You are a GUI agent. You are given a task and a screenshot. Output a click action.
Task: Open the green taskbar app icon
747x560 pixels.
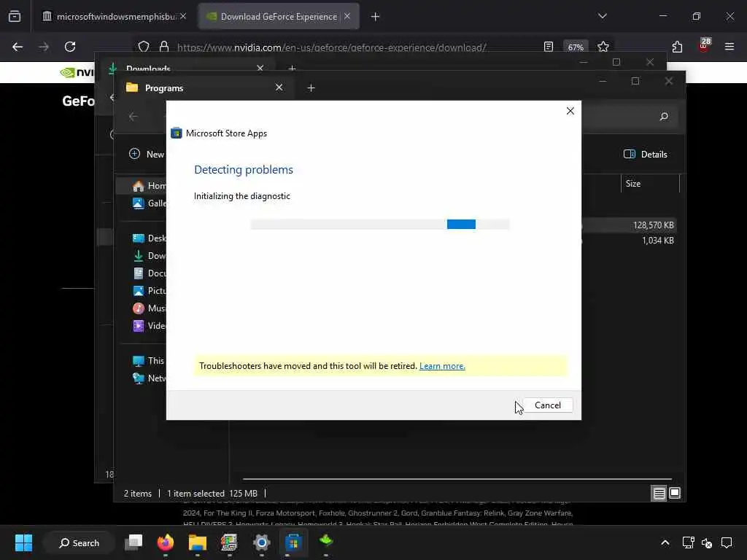click(326, 542)
